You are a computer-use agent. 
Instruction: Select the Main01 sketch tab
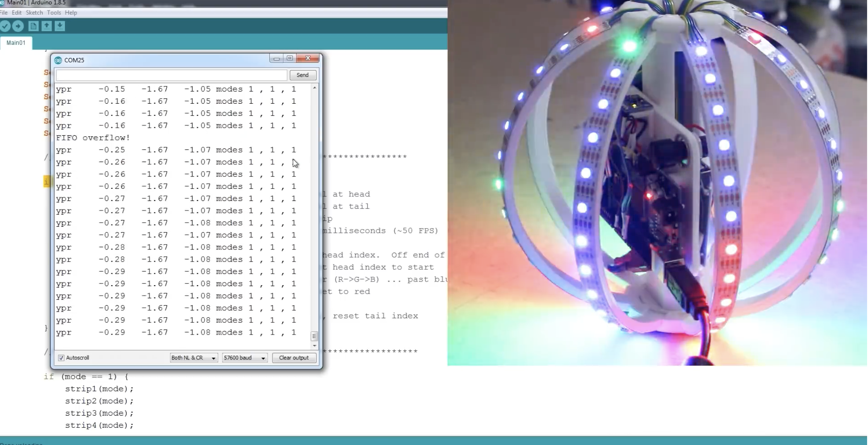(x=16, y=43)
